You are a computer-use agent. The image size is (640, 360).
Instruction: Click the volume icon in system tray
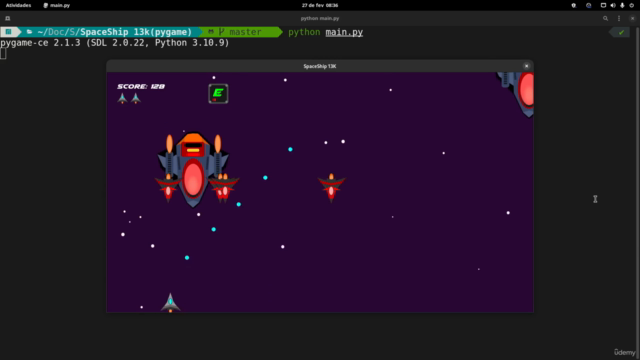click(613, 5)
